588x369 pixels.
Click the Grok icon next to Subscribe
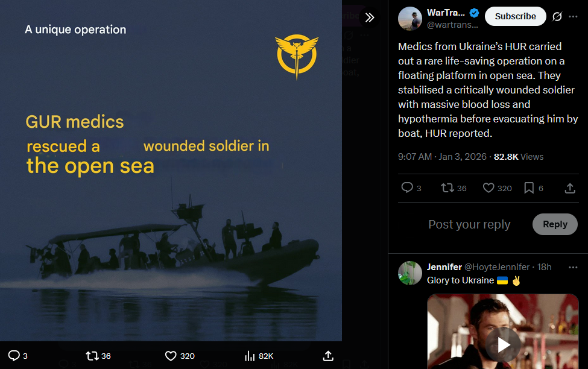[557, 16]
